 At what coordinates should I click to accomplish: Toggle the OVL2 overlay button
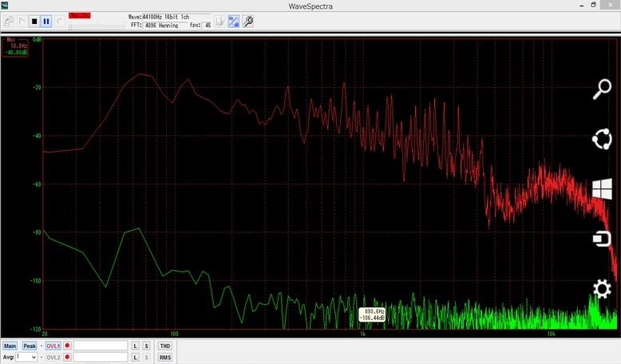53,358
